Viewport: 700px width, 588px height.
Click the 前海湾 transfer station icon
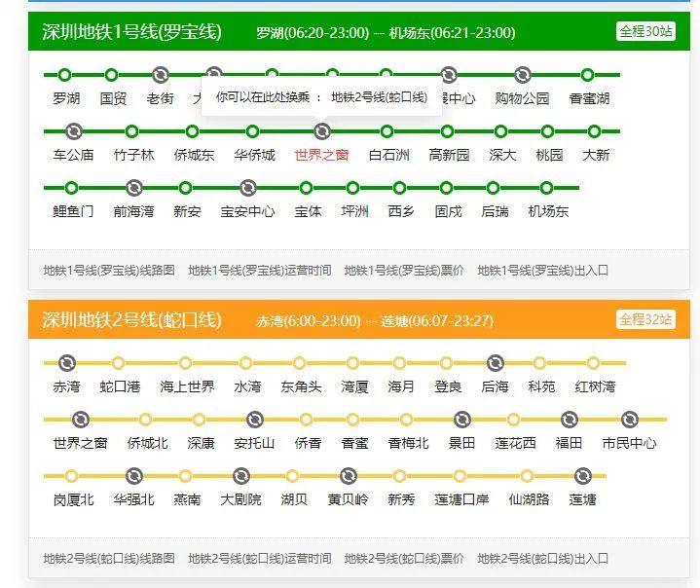tap(134, 188)
